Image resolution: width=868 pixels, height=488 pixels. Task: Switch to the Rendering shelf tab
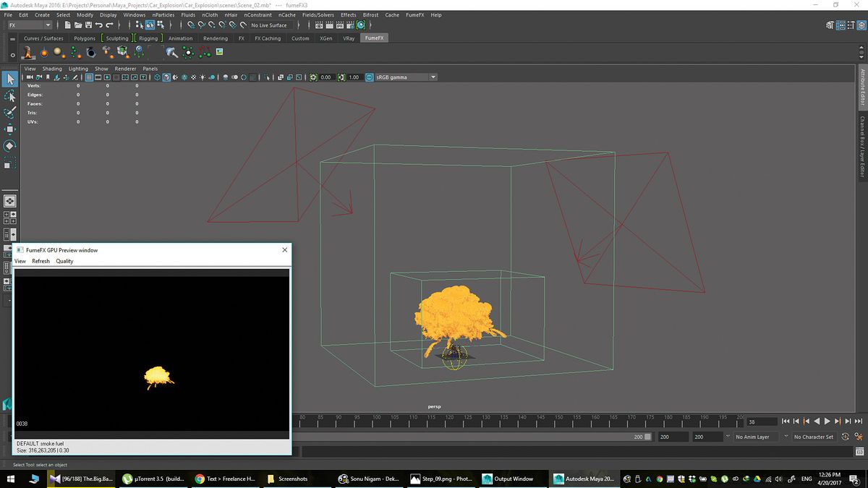pos(215,38)
